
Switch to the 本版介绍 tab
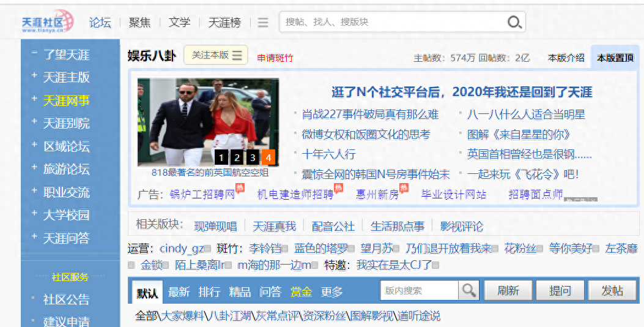(x=566, y=58)
